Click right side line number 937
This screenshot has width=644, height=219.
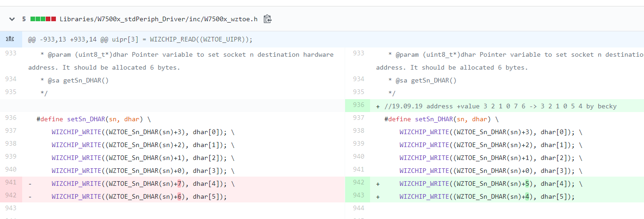coord(358,118)
